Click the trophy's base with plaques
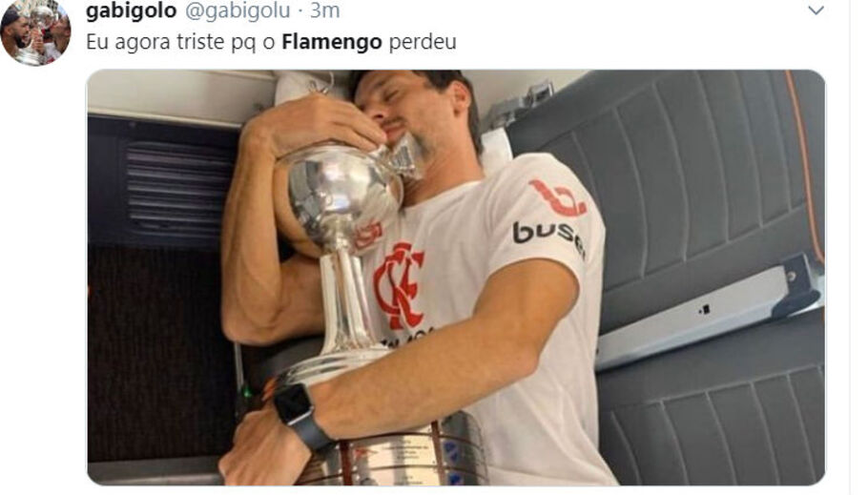The height and width of the screenshot is (495, 868). (387, 449)
